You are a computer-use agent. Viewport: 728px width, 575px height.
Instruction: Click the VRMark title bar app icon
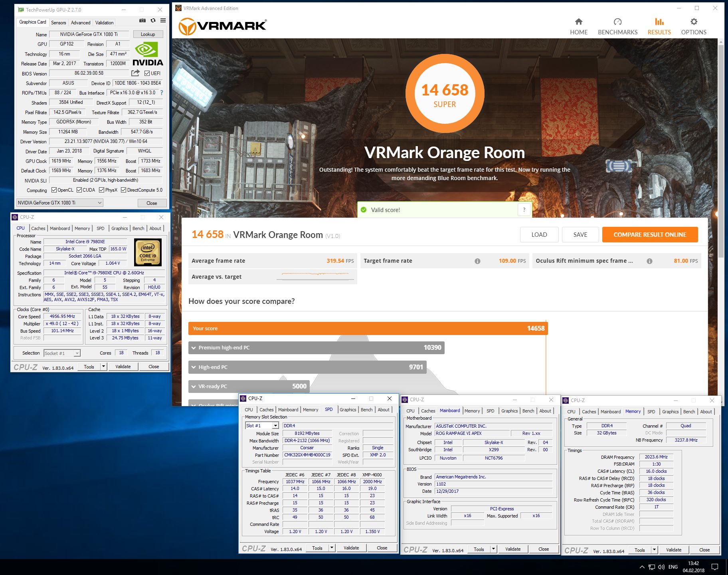178,8
